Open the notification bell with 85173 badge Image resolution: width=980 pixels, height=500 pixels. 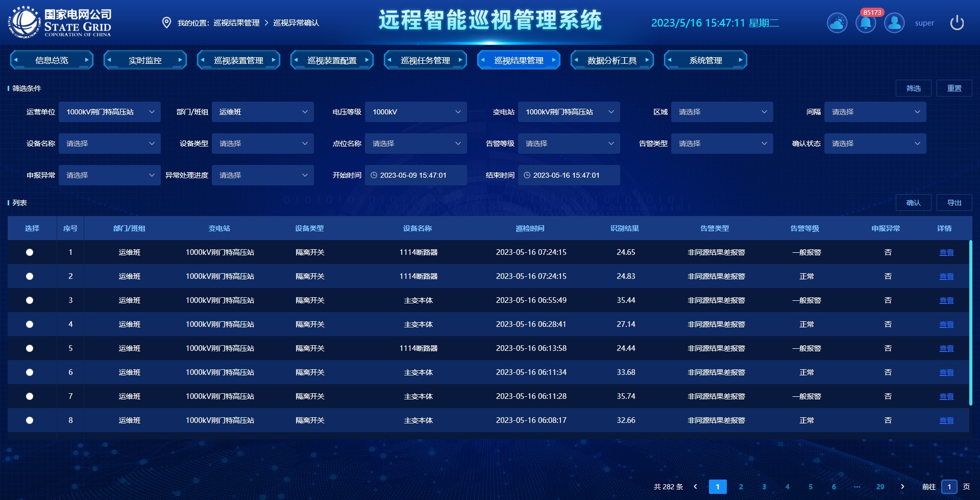click(866, 23)
